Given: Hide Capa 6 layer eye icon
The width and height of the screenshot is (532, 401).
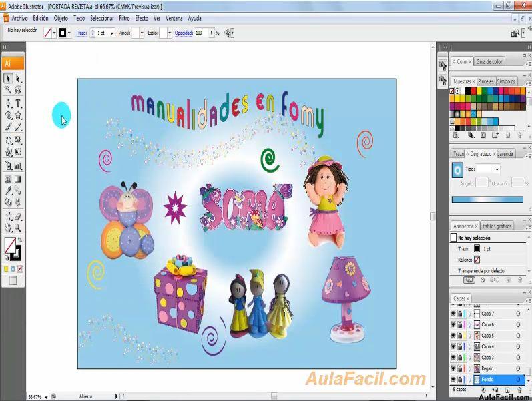Looking at the screenshot, I should coord(453,325).
